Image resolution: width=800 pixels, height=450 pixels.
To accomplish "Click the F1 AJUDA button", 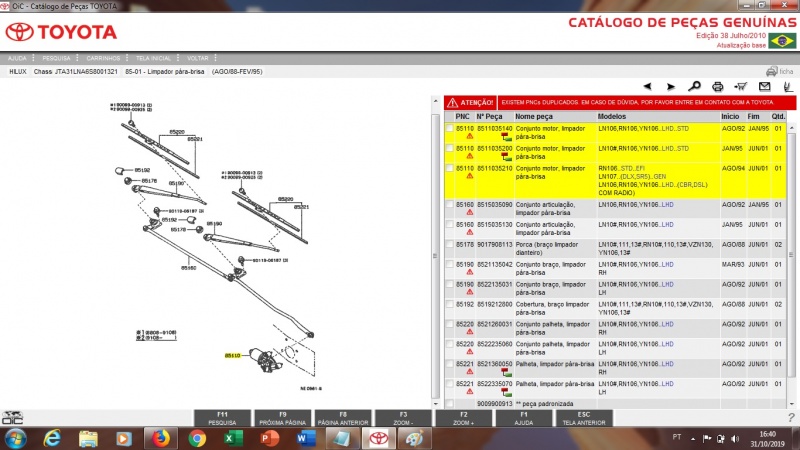I will (x=523, y=418).
